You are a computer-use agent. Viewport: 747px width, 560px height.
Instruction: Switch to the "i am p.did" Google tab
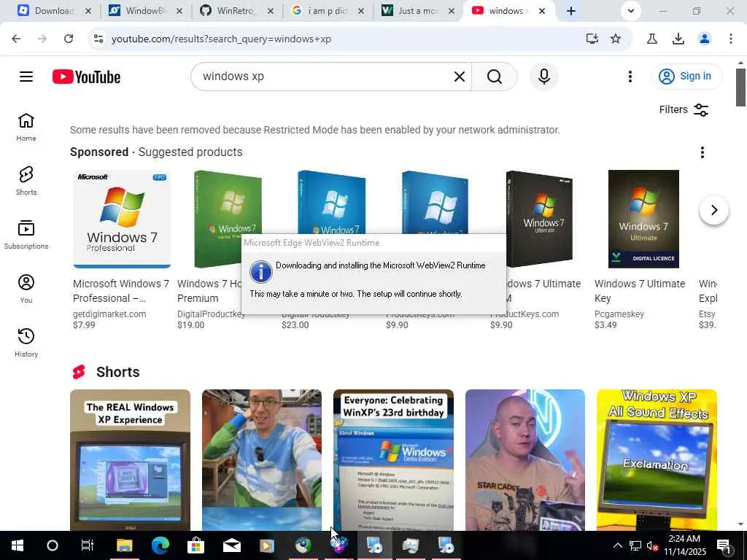pos(327,11)
